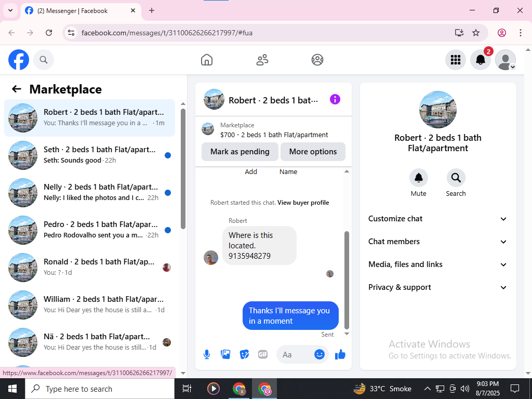
Task: Click the Windows taskbar search box
Action: click(x=100, y=389)
